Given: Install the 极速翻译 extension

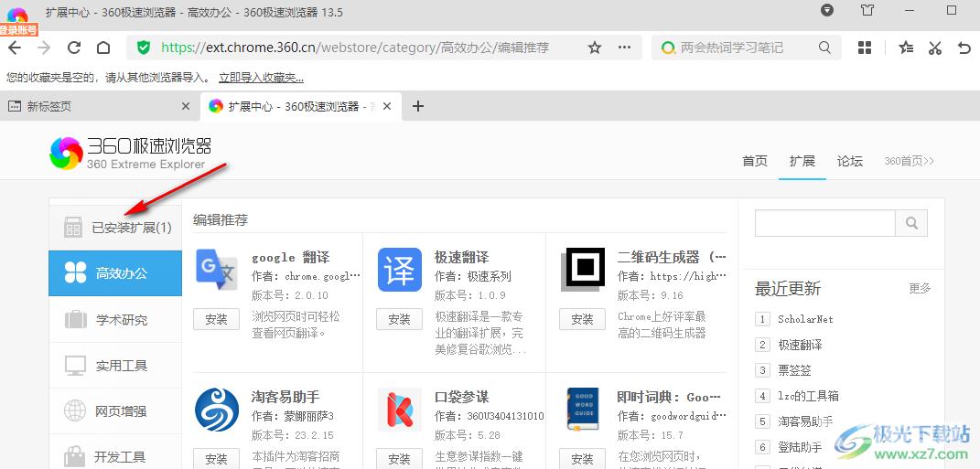Looking at the screenshot, I should click(399, 319).
